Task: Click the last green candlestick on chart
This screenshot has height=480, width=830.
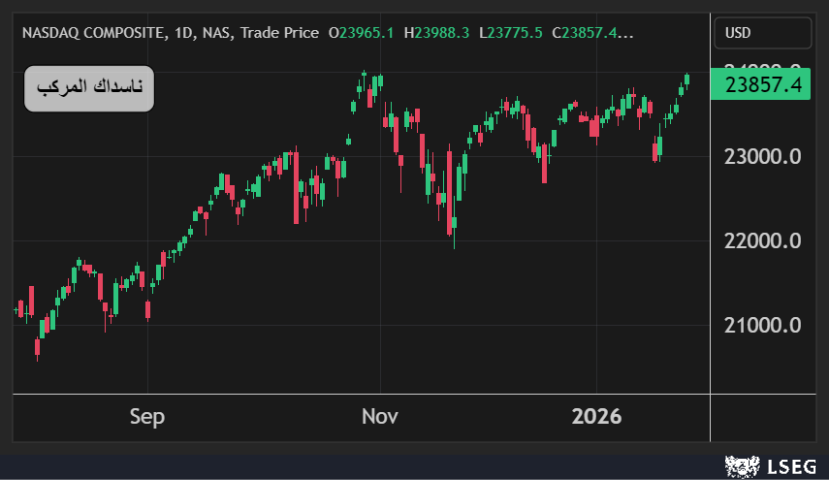Action: (687, 79)
